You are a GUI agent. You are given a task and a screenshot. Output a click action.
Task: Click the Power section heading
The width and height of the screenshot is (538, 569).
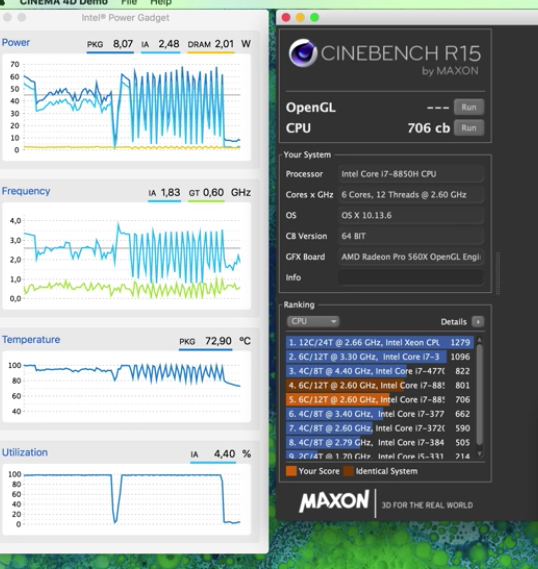[x=16, y=42]
